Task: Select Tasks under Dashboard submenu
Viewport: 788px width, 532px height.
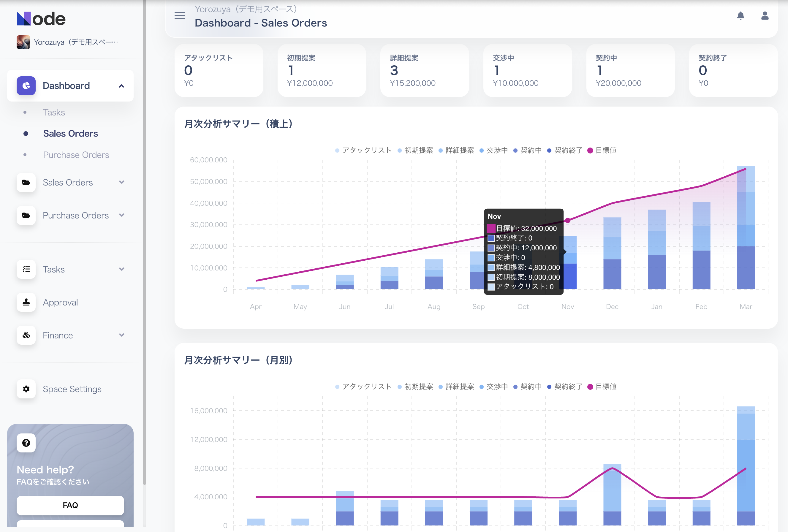Action: pos(54,113)
